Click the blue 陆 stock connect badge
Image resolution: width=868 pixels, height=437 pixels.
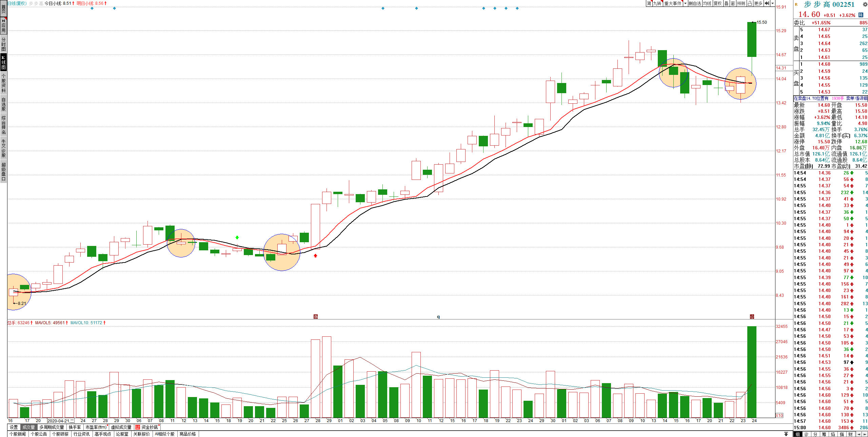coord(861,15)
